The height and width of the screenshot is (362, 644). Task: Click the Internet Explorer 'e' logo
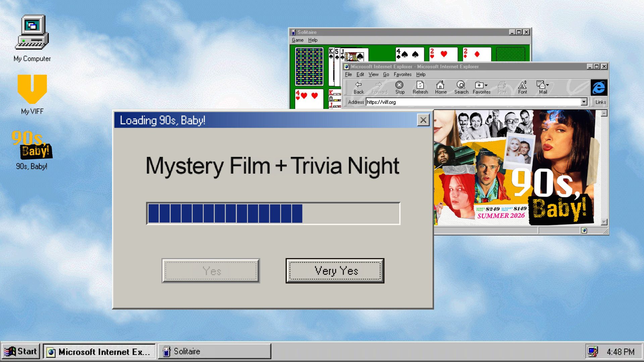click(599, 88)
